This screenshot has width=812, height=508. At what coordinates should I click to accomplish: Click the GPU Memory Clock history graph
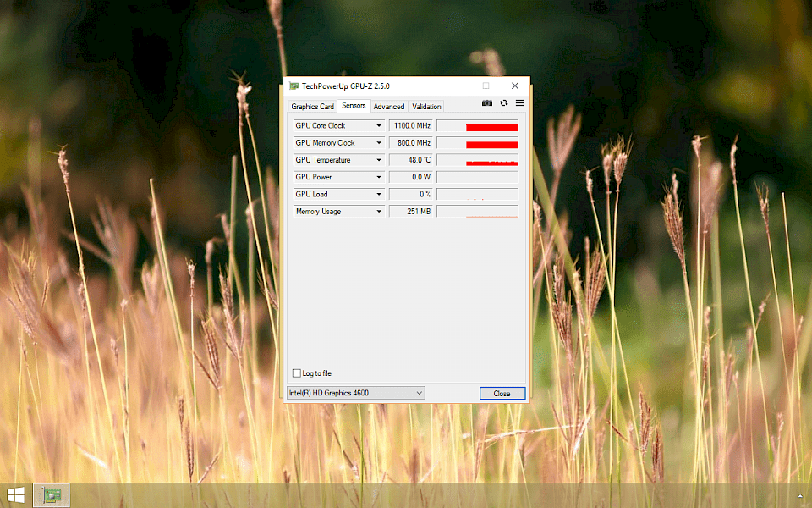point(477,142)
